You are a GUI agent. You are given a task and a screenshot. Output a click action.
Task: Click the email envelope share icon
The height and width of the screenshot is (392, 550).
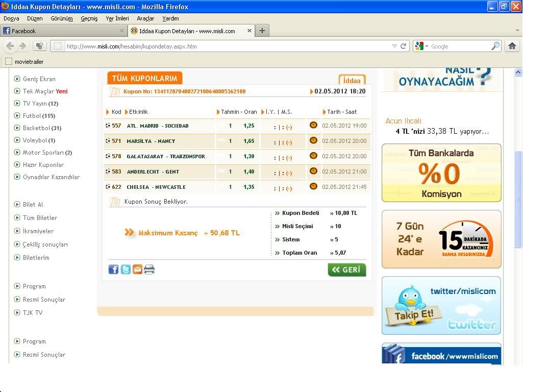pyautogui.click(x=137, y=269)
